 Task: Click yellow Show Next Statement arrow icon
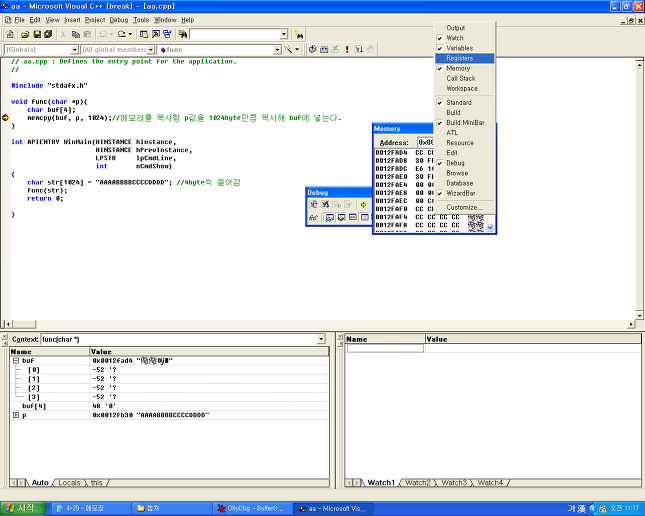[364, 205]
